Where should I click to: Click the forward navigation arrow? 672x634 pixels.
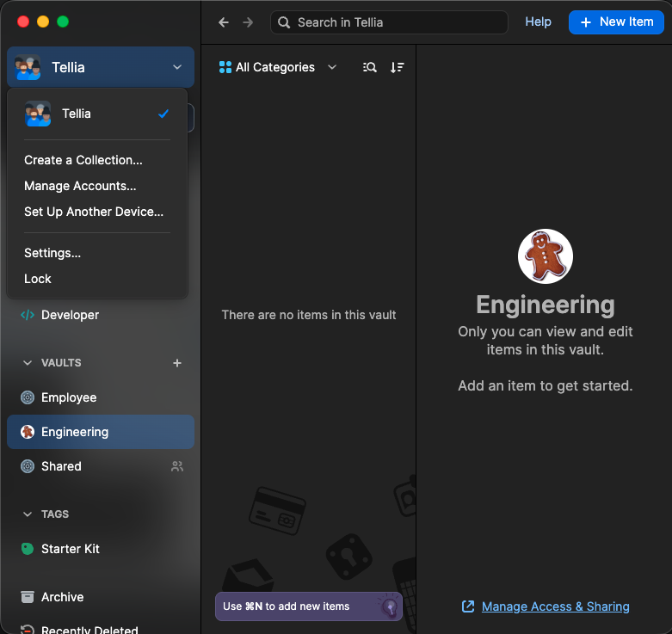[248, 22]
